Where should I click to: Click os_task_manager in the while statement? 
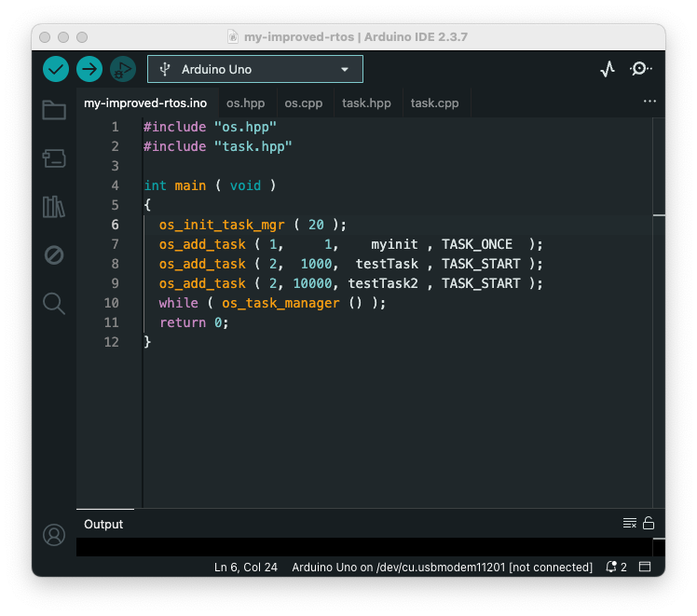click(280, 303)
